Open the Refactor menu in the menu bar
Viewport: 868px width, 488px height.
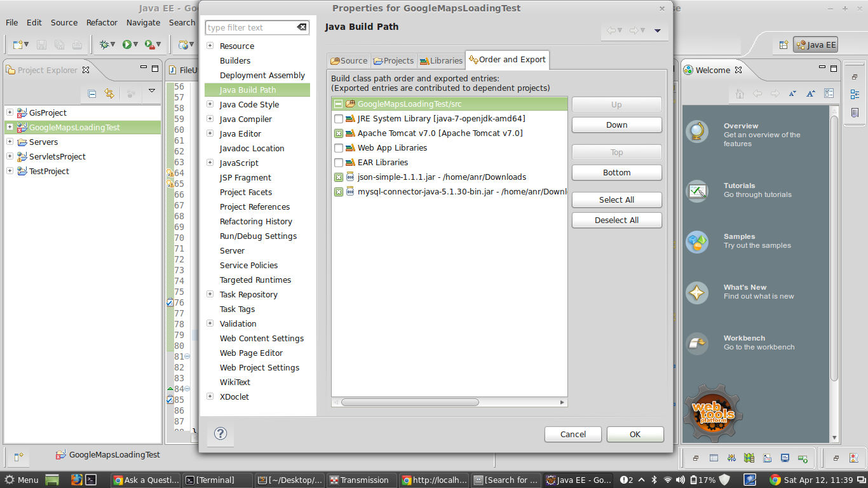102,22
